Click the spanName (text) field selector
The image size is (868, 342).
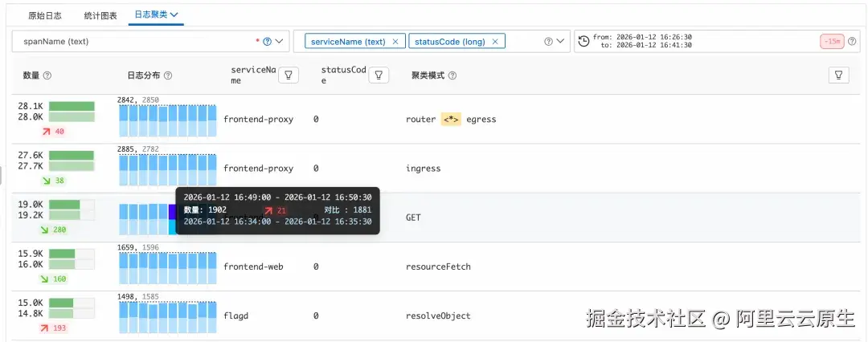click(x=150, y=42)
